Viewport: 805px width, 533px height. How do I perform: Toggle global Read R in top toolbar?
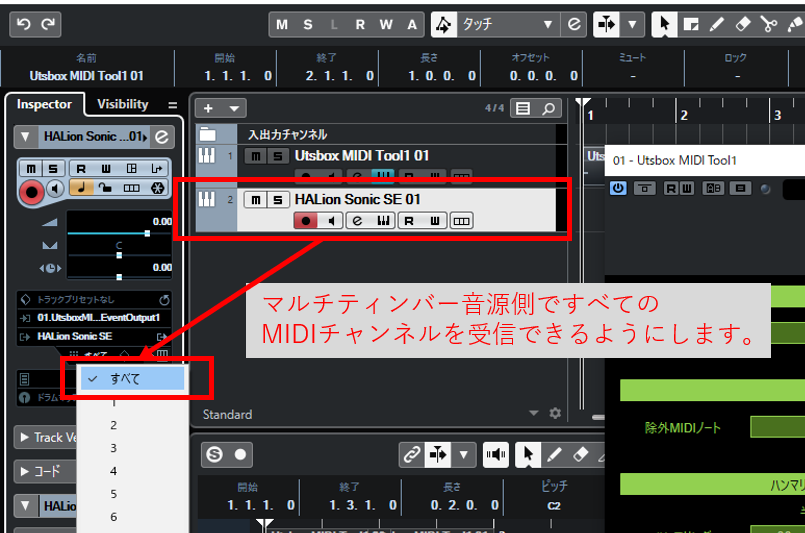pyautogui.click(x=360, y=24)
